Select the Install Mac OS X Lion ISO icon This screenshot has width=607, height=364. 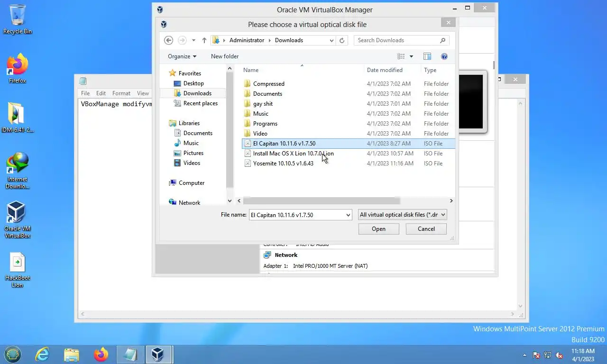click(247, 153)
